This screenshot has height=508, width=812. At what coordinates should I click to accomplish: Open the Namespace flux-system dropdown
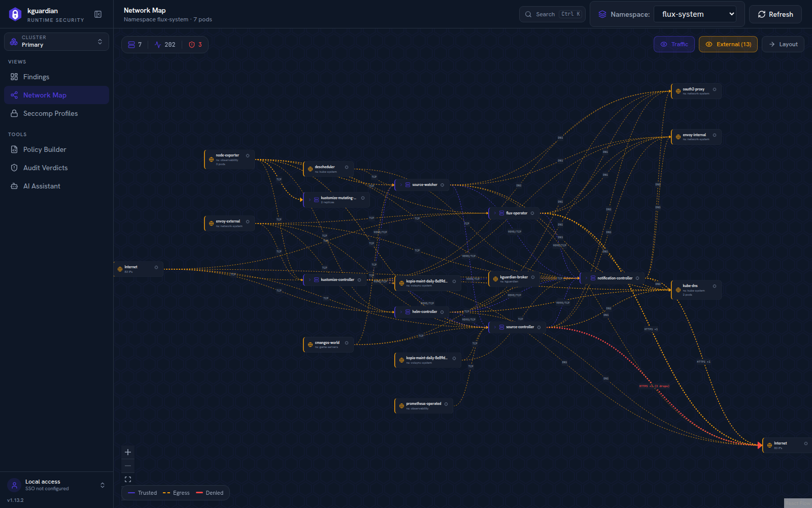pos(695,14)
